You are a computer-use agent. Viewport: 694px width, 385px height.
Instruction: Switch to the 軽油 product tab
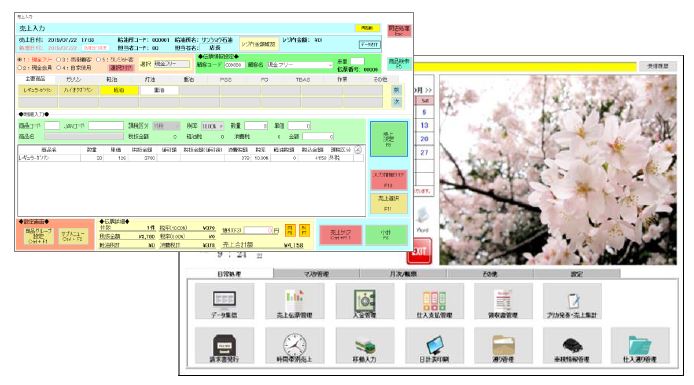coord(112,79)
